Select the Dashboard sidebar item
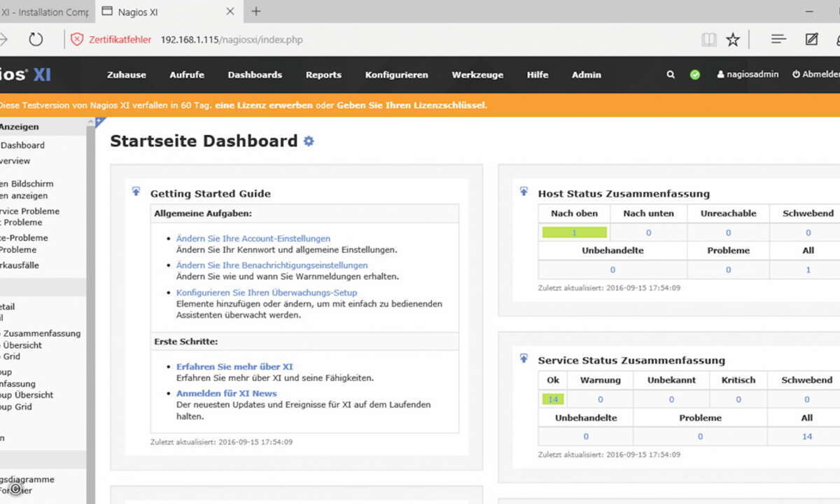Screen dimensions: 840x504 click(x=22, y=145)
